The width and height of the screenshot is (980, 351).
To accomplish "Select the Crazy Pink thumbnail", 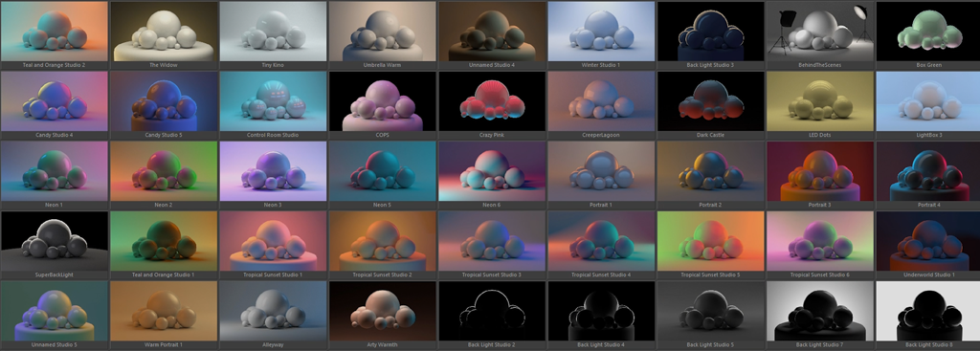I will [492, 101].
